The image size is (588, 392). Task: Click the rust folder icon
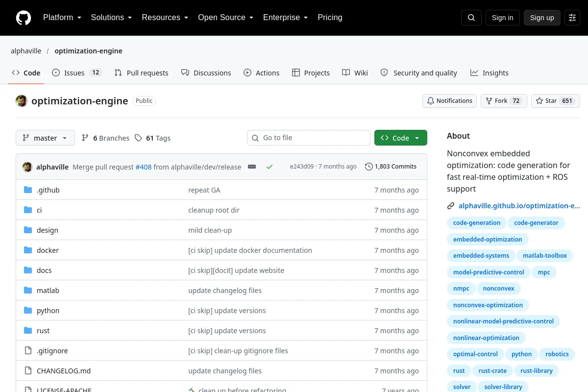point(28,331)
